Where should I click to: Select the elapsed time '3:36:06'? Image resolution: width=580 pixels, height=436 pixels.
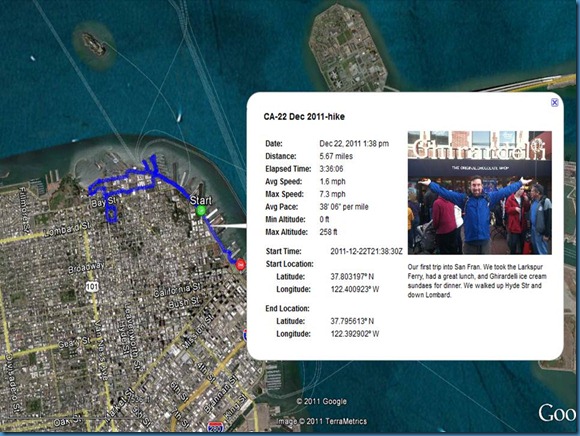pos(331,169)
